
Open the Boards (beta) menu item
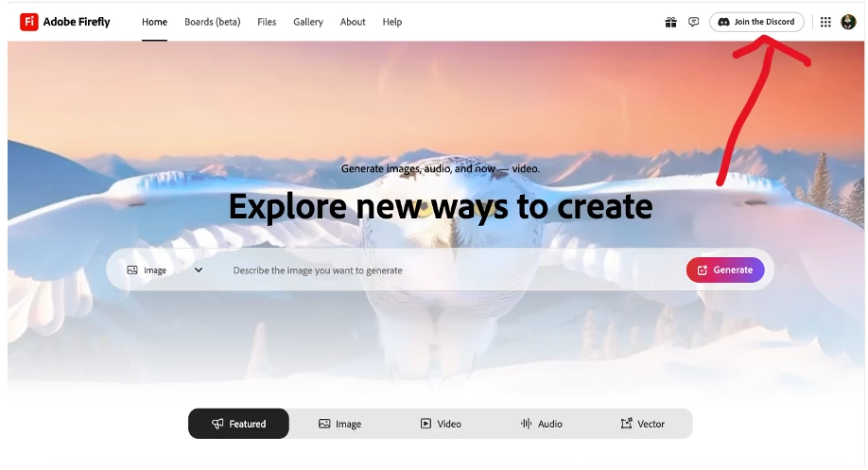click(213, 22)
